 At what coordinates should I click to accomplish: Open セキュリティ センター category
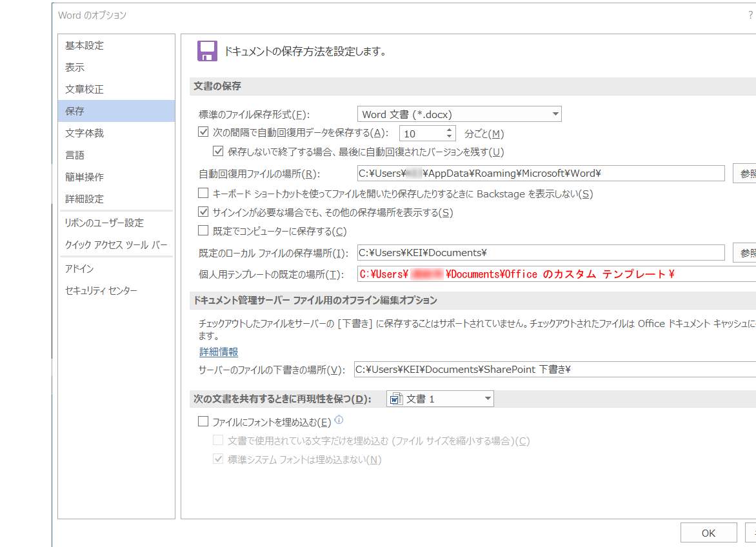tap(116, 291)
